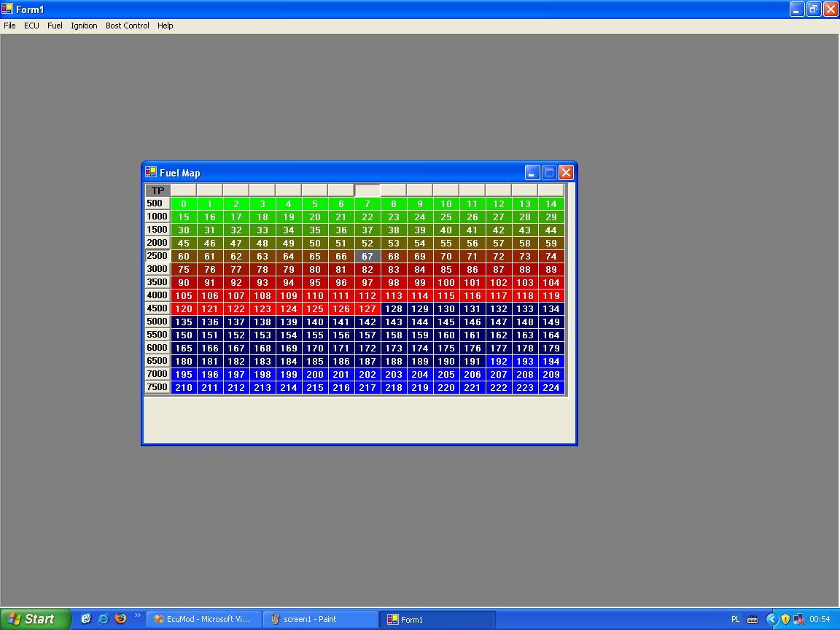Open the Ignition menu
The height and width of the screenshot is (630, 840).
84,26
